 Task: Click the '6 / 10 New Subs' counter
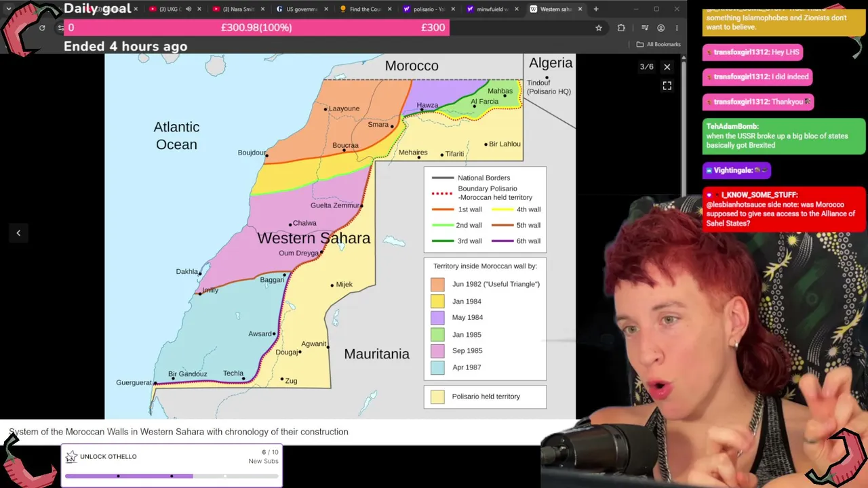click(x=263, y=457)
